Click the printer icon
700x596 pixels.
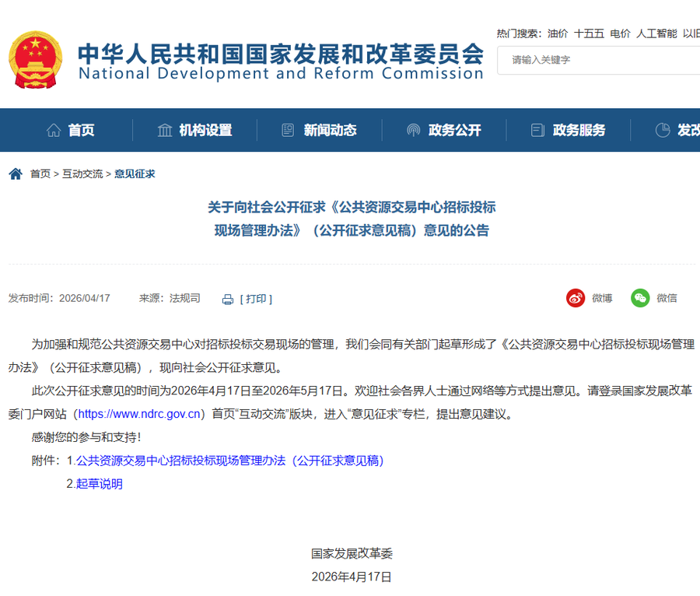(x=228, y=299)
